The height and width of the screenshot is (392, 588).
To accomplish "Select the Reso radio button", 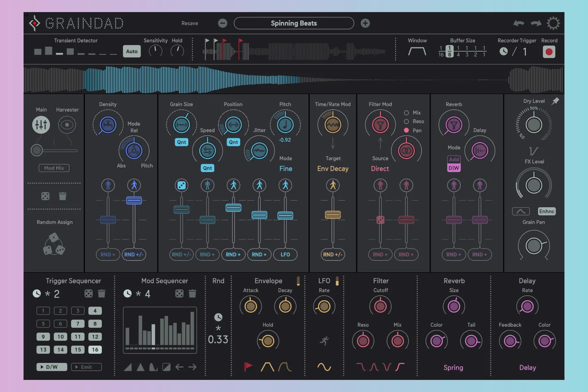I will click(406, 122).
